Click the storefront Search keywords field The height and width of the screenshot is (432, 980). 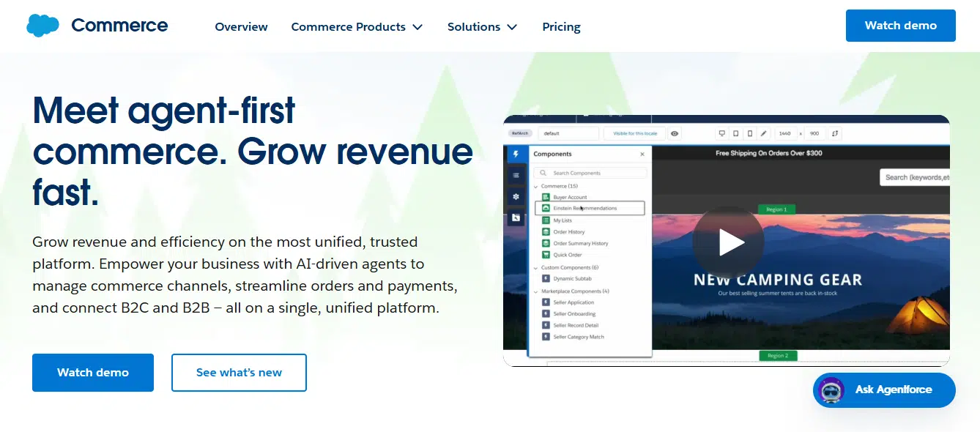915,177
